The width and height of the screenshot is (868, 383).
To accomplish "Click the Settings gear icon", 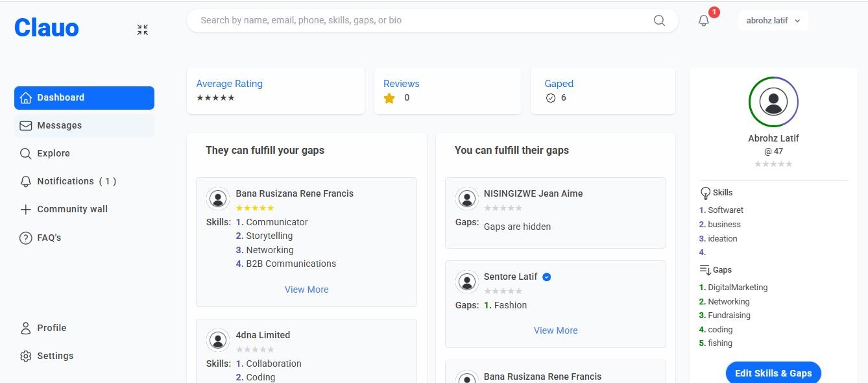I will point(26,356).
